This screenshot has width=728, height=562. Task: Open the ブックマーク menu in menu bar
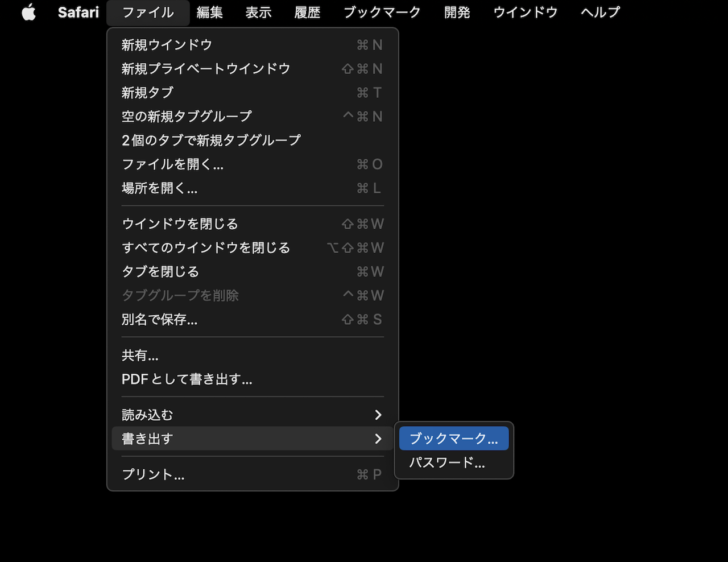coord(382,13)
